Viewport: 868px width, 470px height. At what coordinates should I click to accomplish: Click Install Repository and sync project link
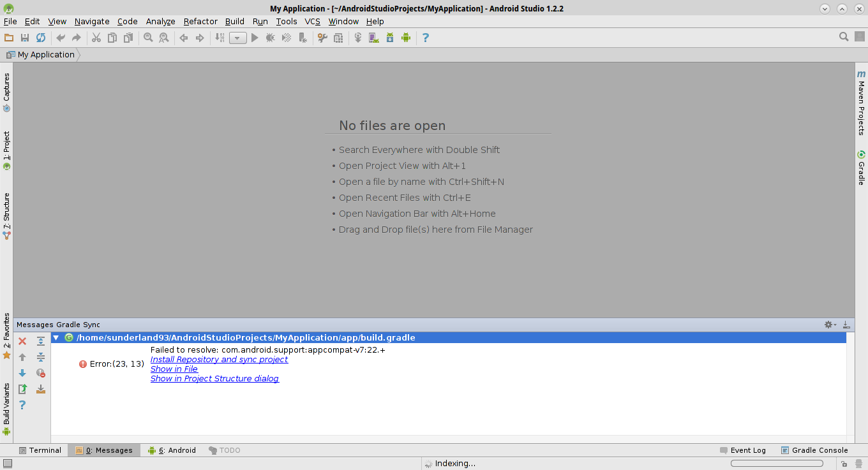[219, 359]
